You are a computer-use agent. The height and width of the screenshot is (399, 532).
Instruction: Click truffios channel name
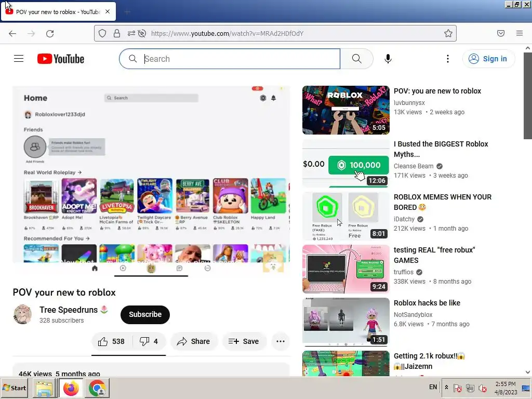(x=403, y=272)
